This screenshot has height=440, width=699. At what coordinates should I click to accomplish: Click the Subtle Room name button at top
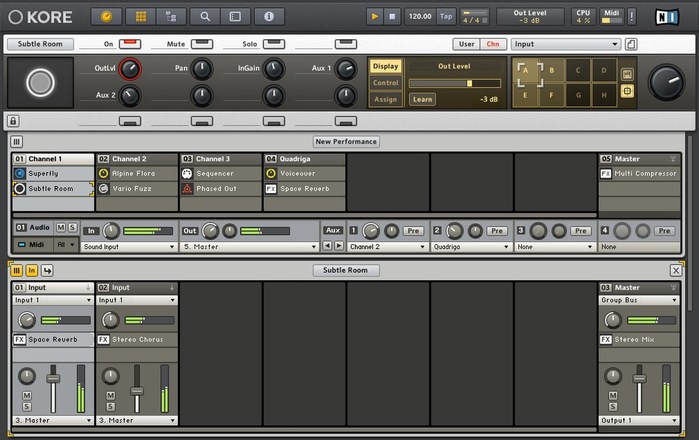(40, 44)
